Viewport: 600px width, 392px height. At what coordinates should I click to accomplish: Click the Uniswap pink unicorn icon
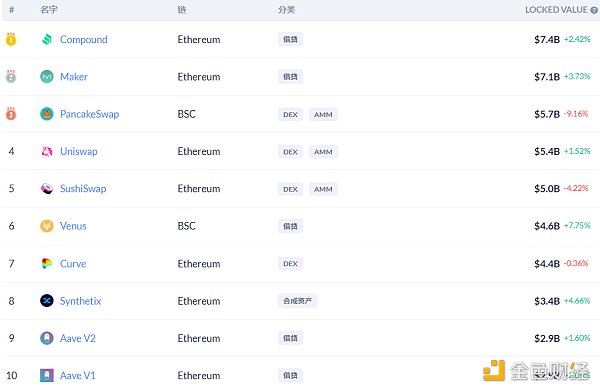point(47,151)
